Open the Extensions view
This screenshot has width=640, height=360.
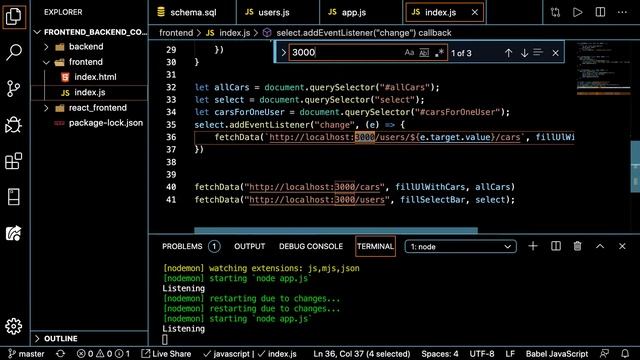pyautogui.click(x=14, y=161)
